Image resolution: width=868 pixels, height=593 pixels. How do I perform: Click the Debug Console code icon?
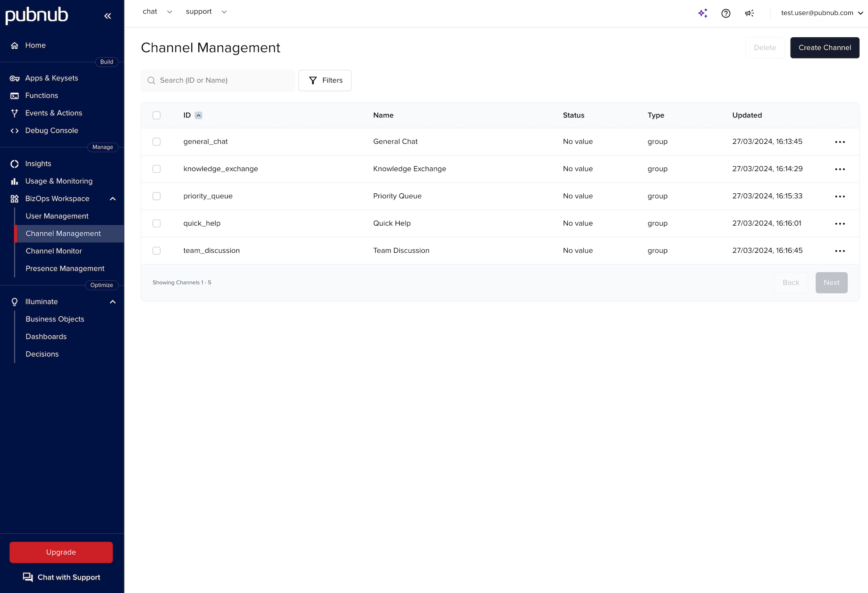point(15,131)
